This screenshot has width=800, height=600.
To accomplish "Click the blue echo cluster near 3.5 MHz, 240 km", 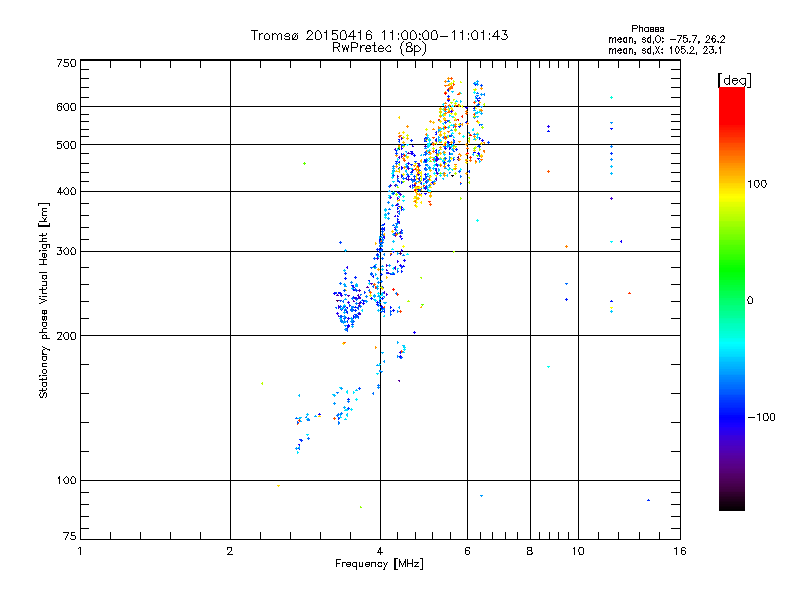I will tap(349, 301).
